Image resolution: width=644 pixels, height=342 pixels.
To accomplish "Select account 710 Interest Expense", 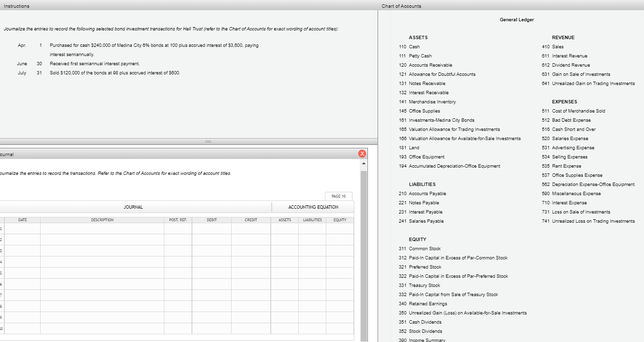I will click(x=565, y=203).
